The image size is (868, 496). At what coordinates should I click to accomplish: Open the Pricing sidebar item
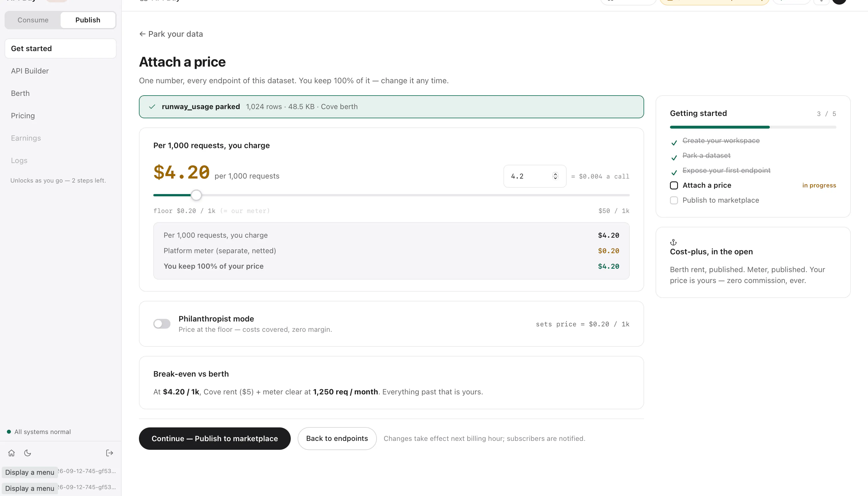[61, 116]
